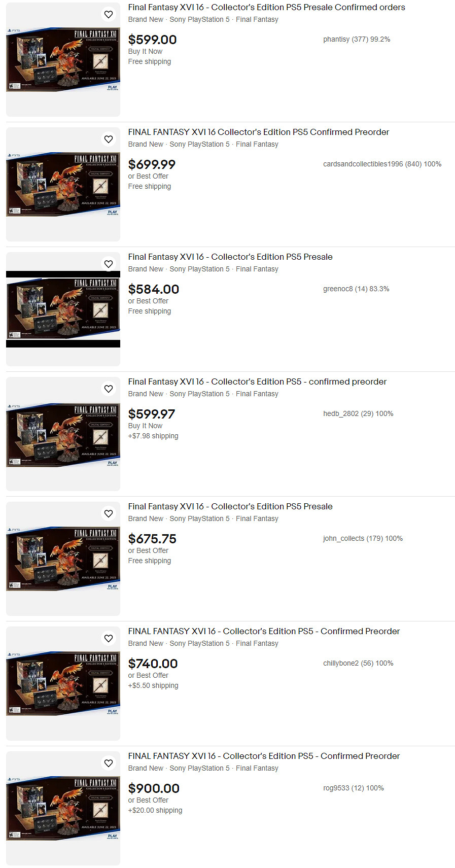Watch the $599.97 hedb_2802 listing via heart
The height and width of the screenshot is (868, 455).
pyautogui.click(x=109, y=389)
